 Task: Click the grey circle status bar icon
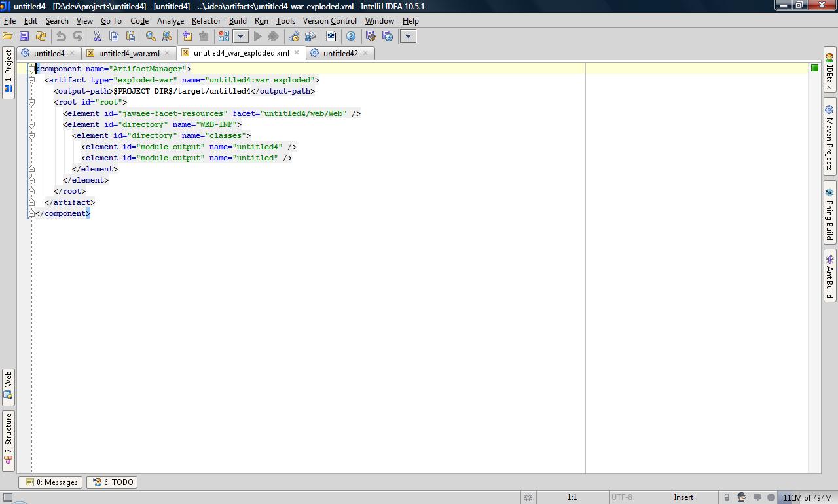[x=771, y=497]
